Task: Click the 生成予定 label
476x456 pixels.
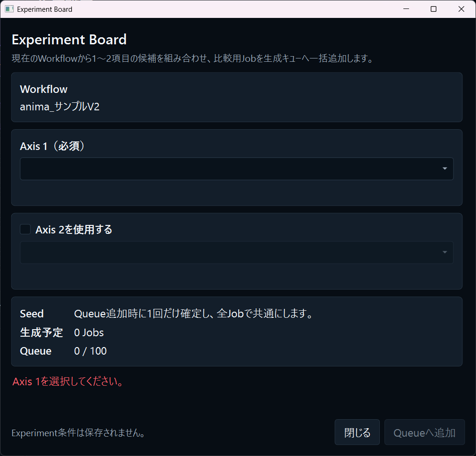Action: click(x=42, y=332)
